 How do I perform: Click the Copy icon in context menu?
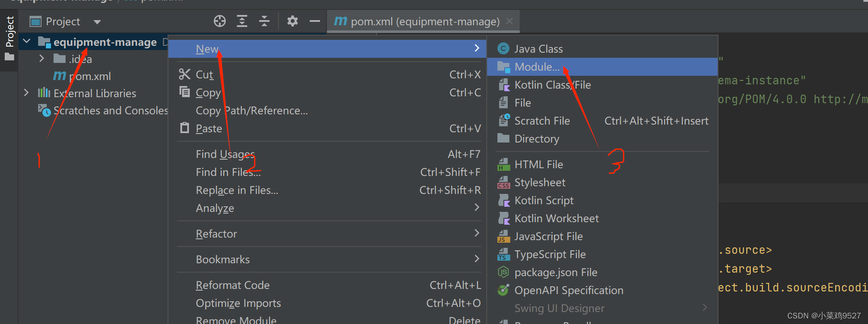click(185, 92)
